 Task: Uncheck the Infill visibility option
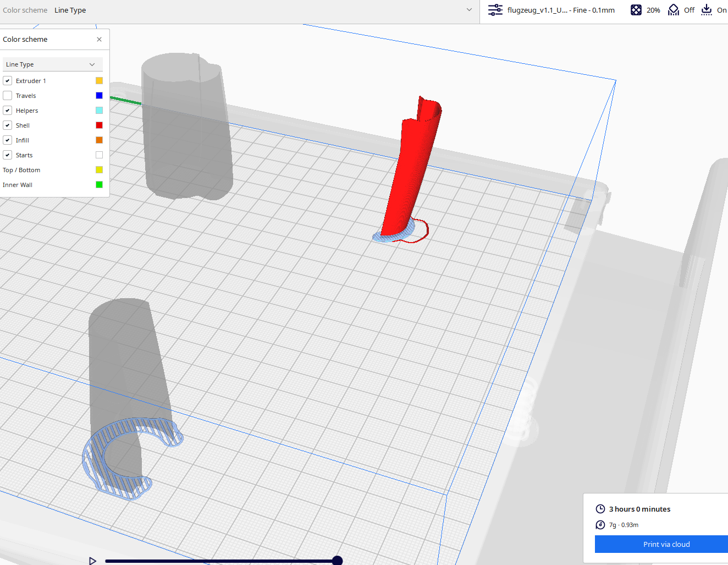click(7, 140)
